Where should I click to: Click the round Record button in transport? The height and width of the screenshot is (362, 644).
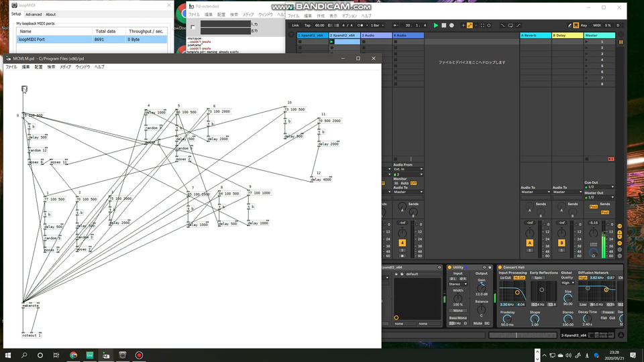point(451,25)
